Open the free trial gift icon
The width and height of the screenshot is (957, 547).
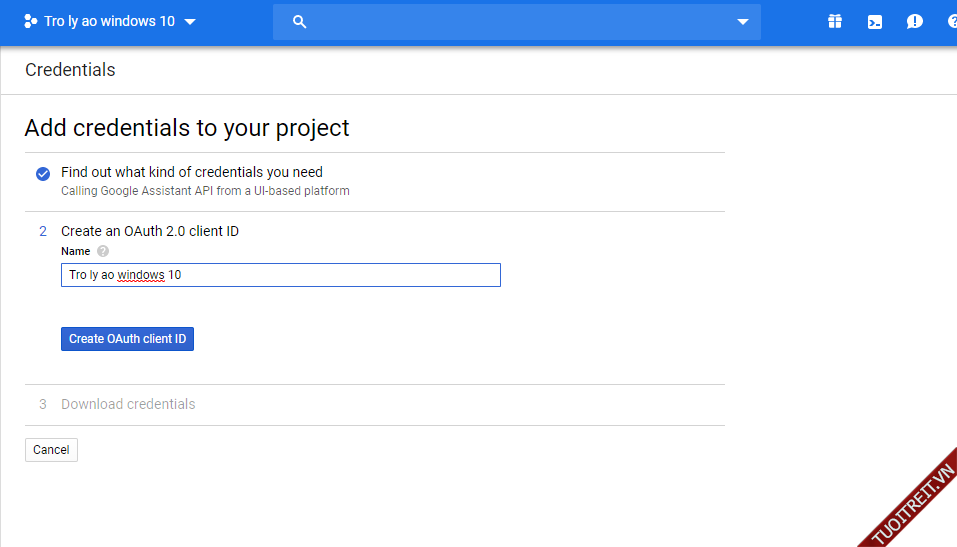click(835, 22)
